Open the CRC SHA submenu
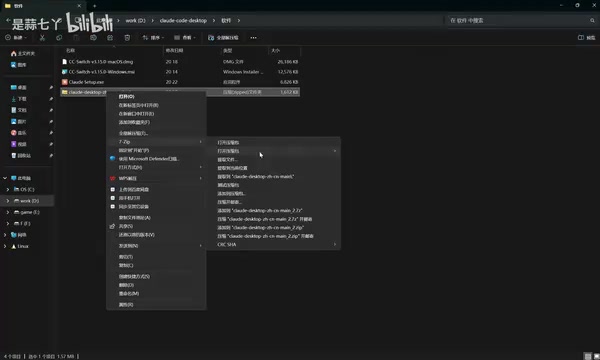Screen dimensions: 600x360 pyautogui.click(x=273, y=245)
